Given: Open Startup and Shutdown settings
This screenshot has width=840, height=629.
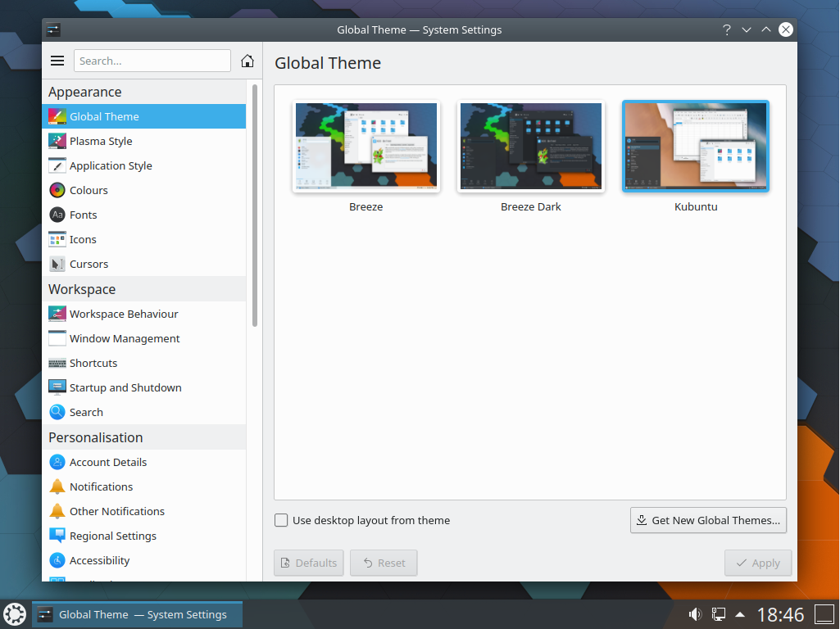Looking at the screenshot, I should click(143, 387).
